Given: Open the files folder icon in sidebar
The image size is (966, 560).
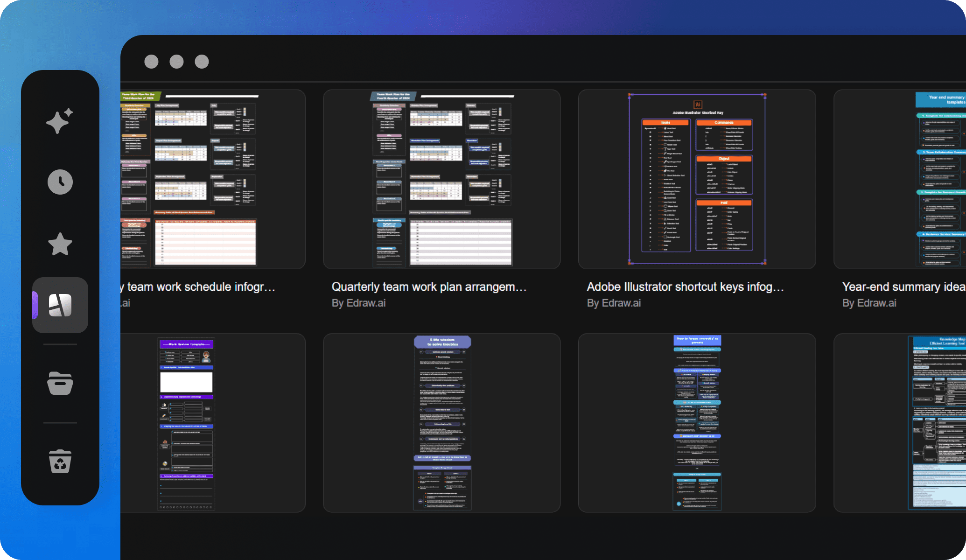Looking at the screenshot, I should [60, 384].
